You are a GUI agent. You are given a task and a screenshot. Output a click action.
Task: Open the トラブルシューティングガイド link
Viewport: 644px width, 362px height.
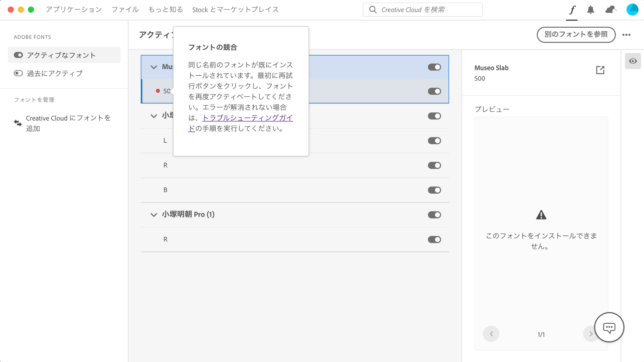248,118
